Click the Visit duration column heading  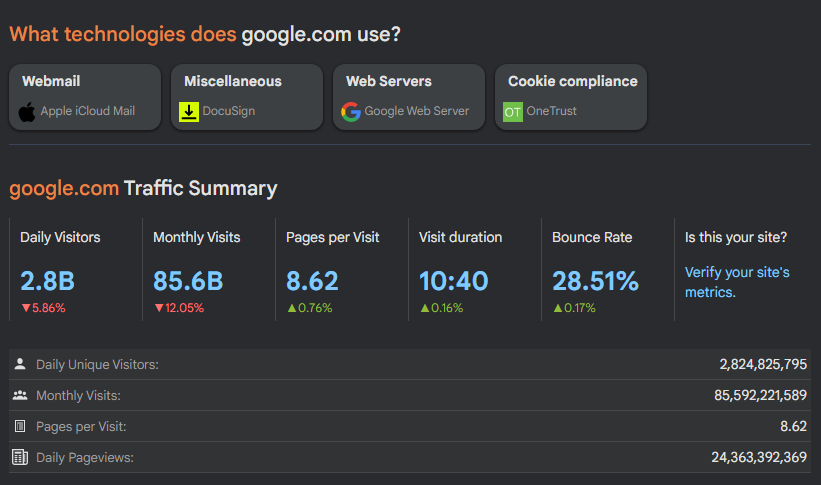(x=460, y=237)
